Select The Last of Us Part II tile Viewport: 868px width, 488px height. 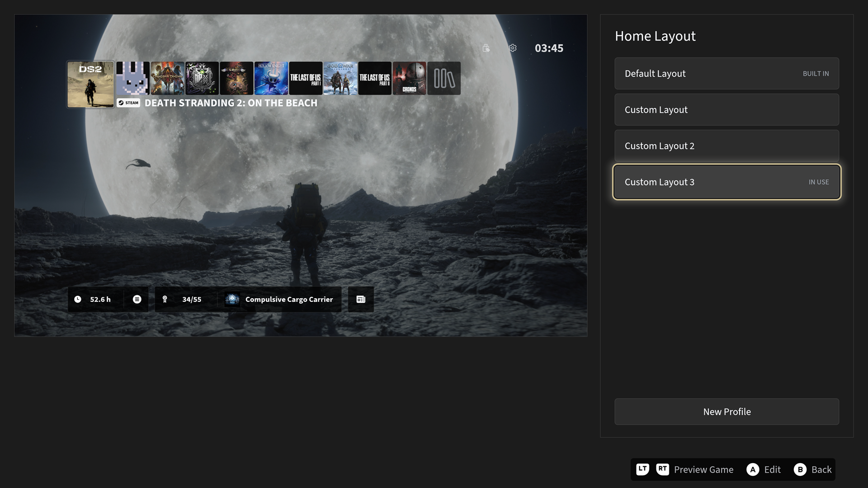point(375,78)
